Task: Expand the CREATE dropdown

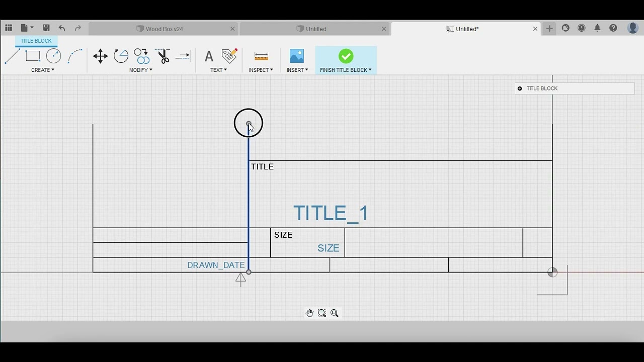Action: point(43,70)
